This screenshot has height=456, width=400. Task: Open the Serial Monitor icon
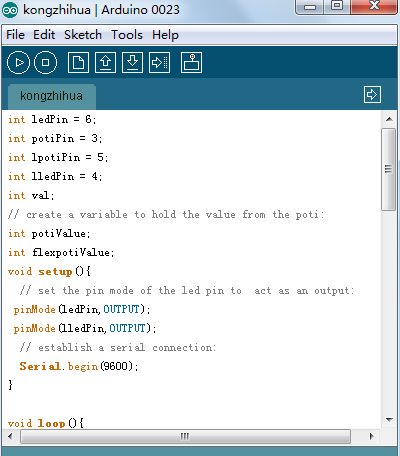point(191,62)
